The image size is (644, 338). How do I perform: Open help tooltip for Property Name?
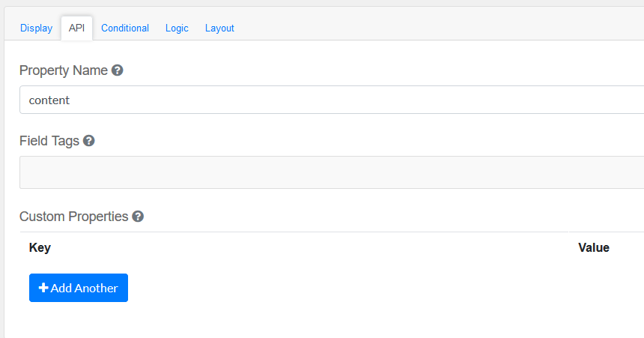pyautogui.click(x=117, y=70)
